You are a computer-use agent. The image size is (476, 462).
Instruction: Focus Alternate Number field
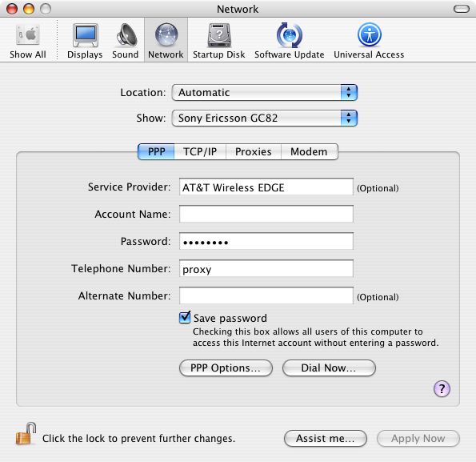(x=266, y=295)
